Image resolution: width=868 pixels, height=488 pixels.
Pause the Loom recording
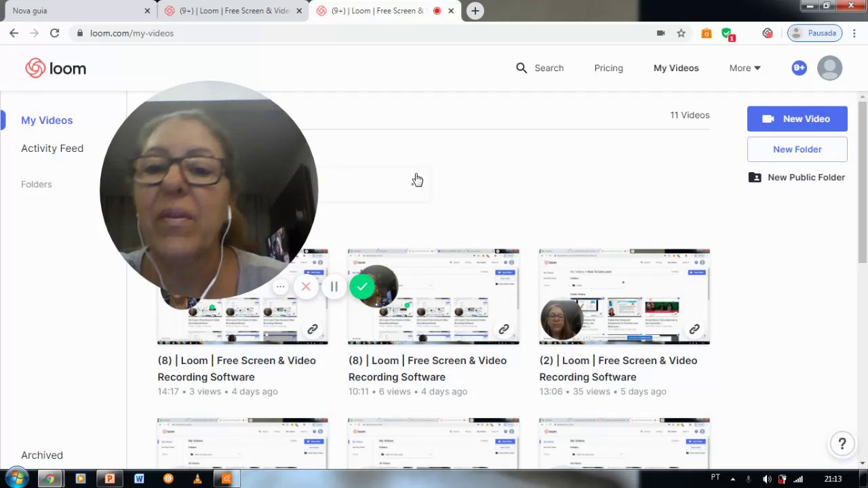pyautogui.click(x=334, y=287)
